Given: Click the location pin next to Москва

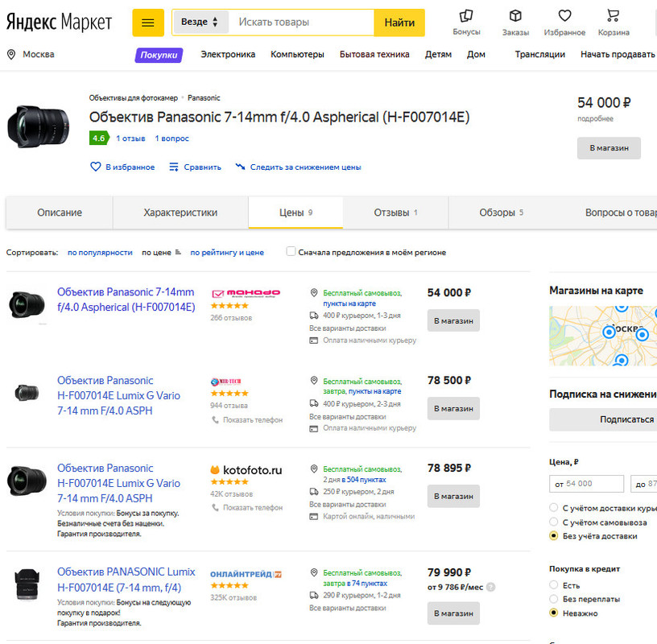Looking at the screenshot, I should [11, 55].
